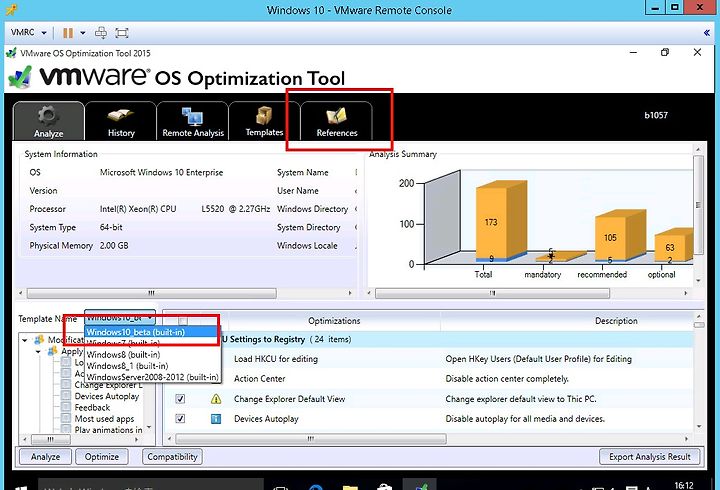The height and width of the screenshot is (490, 720).
Task: Click the Optimizations column header
Action: [334, 321]
